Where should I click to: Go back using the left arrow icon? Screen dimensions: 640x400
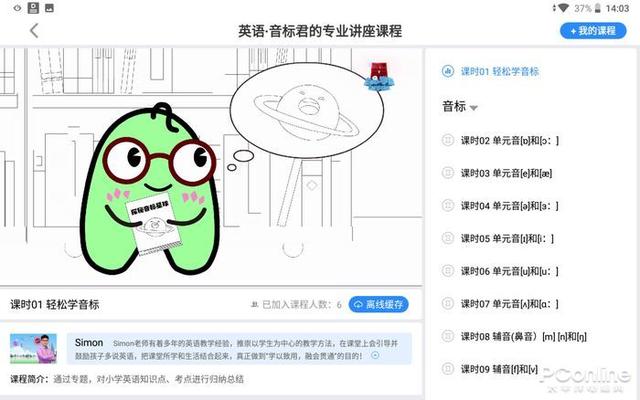[34, 31]
